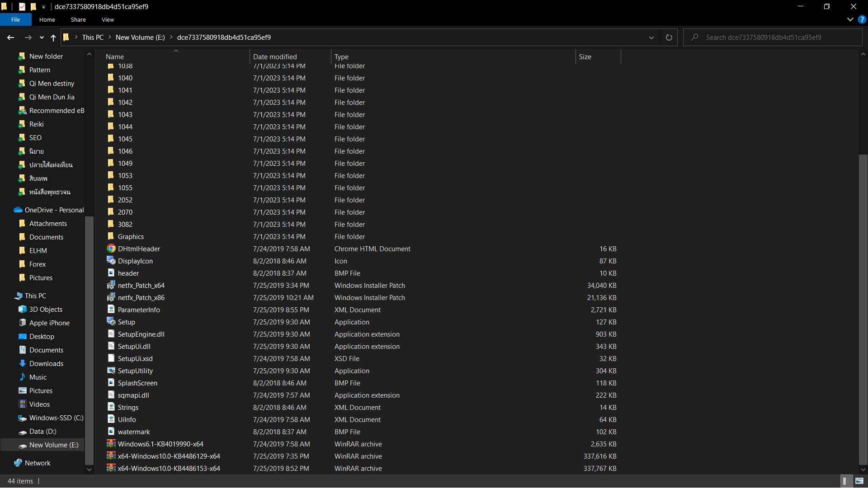868x488 pixels.
Task: Click New Volume (E:) breadcrumb
Action: [x=140, y=38]
